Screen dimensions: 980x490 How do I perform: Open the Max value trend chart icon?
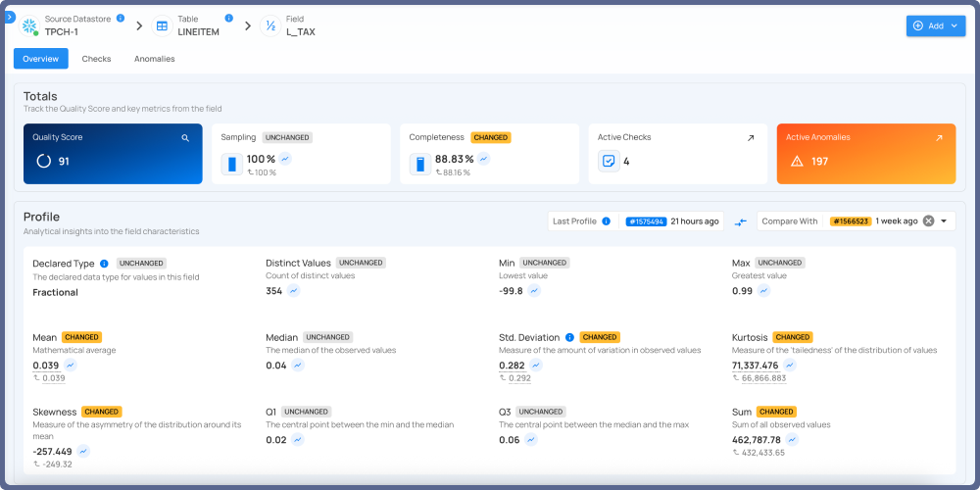click(763, 291)
